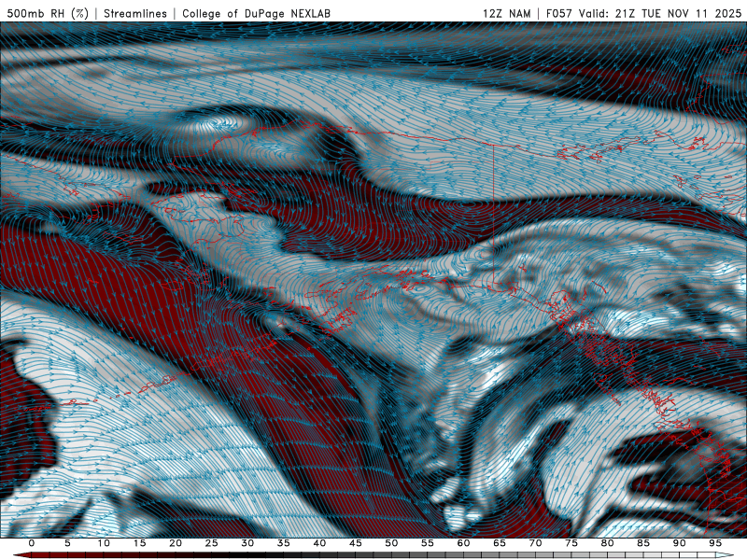Click the "20" label on the color scale
This screenshot has width=747, height=560.
tap(176, 543)
